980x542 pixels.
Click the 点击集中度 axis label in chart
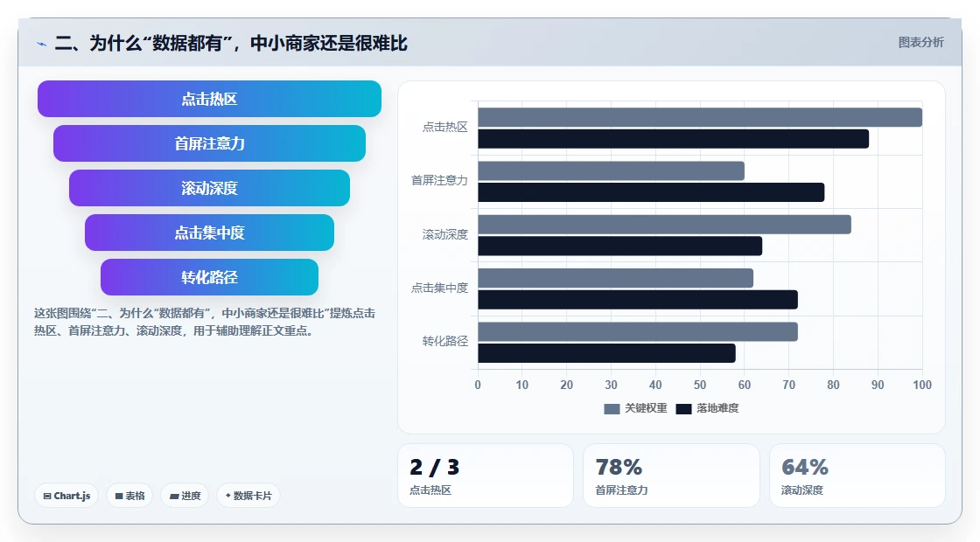point(439,288)
